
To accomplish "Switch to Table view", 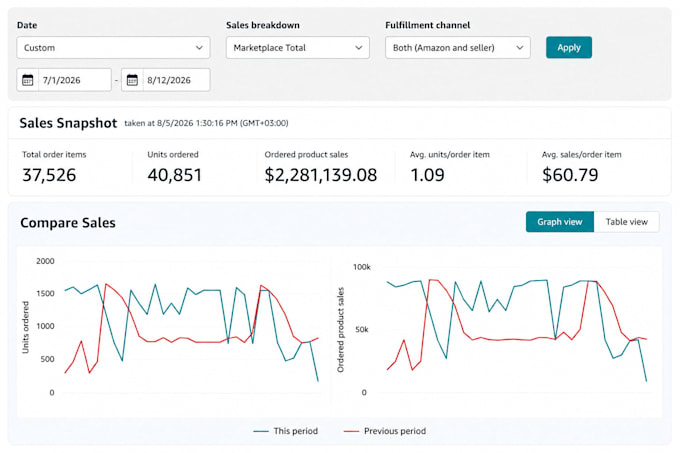I will pos(627,222).
